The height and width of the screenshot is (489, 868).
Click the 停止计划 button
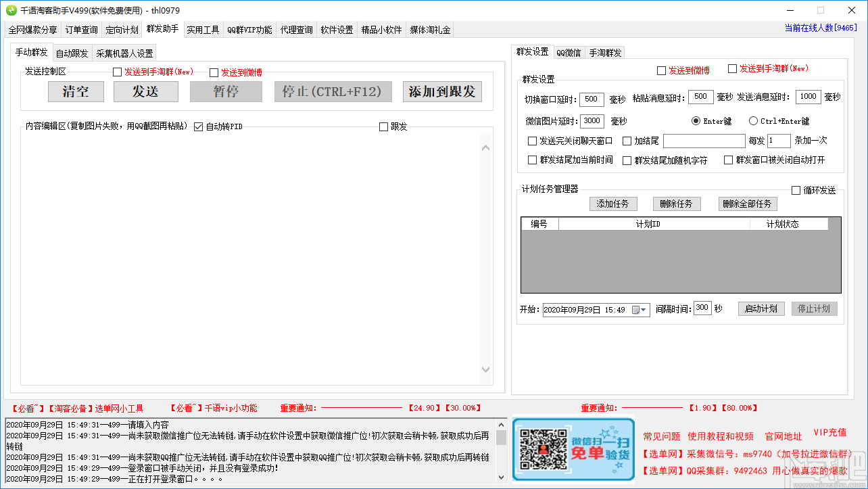click(x=815, y=309)
